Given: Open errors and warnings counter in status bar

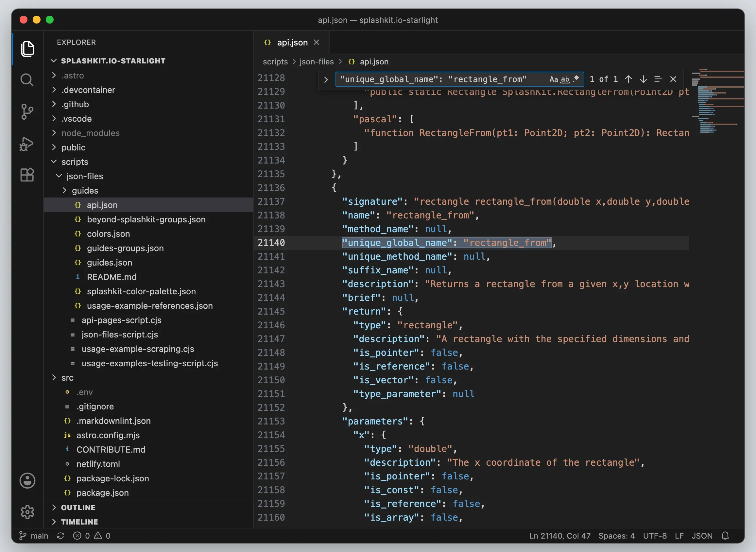Looking at the screenshot, I should tap(92, 536).
